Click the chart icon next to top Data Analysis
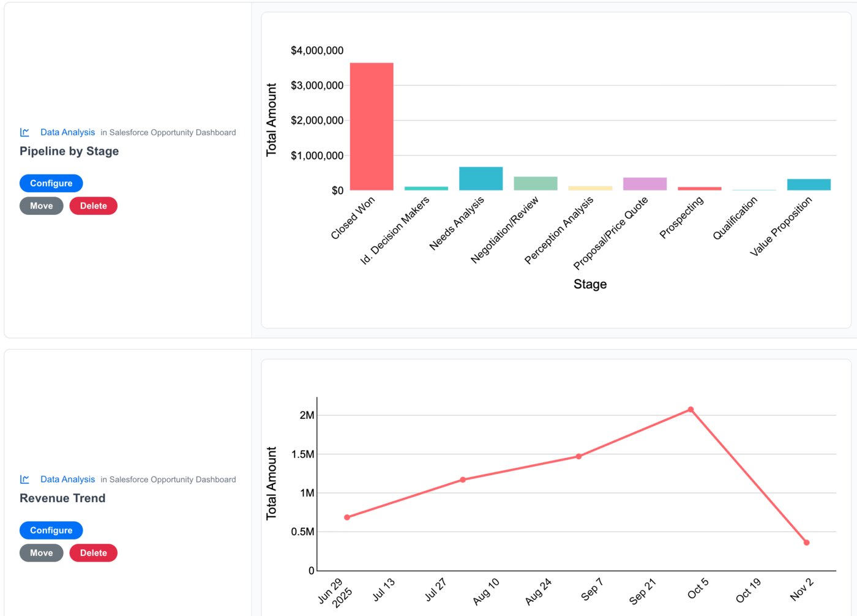This screenshot has height=616, width=857. coord(24,132)
